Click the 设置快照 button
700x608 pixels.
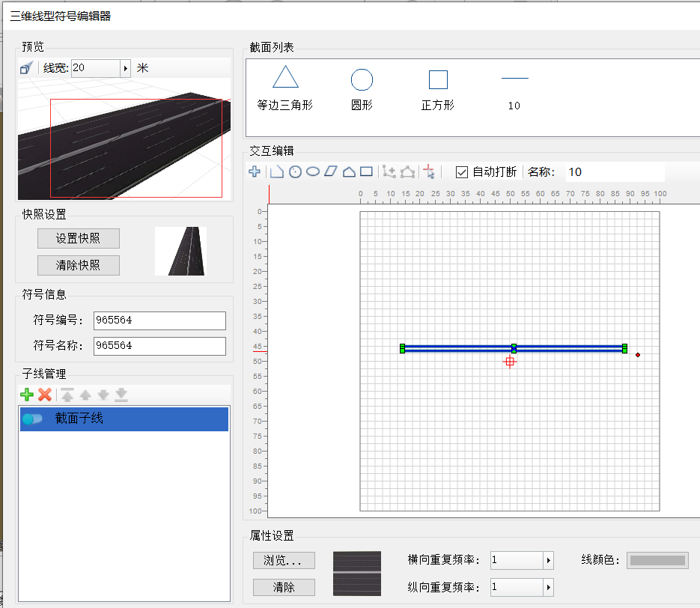click(x=79, y=238)
